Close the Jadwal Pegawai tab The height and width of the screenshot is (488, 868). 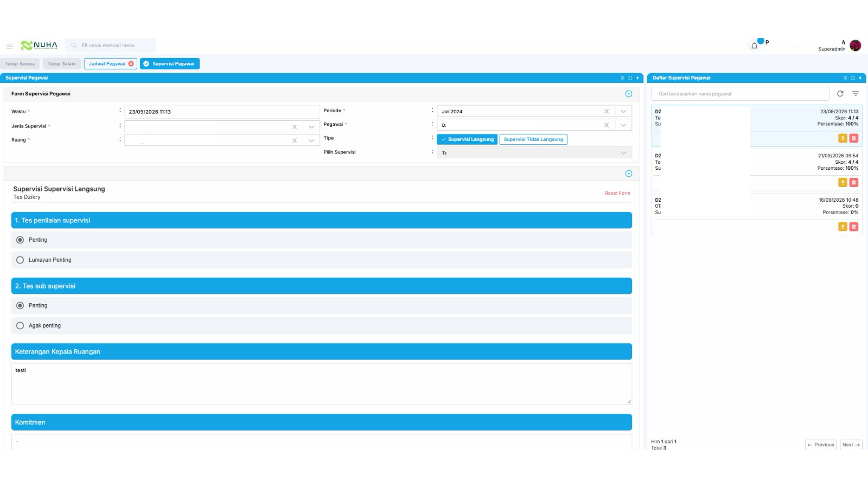pos(131,64)
